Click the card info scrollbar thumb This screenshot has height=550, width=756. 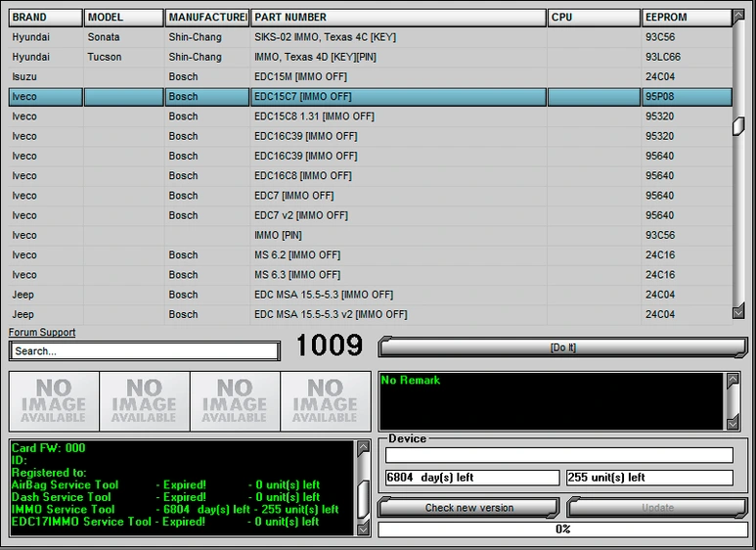tap(363, 498)
